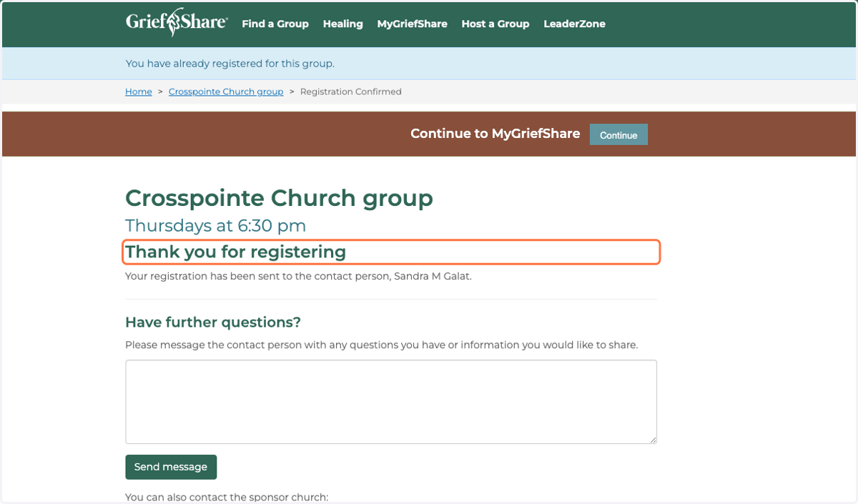This screenshot has width=858, height=504.
Task: Click the text mentioning Sandra M Galat
Action: [298, 276]
